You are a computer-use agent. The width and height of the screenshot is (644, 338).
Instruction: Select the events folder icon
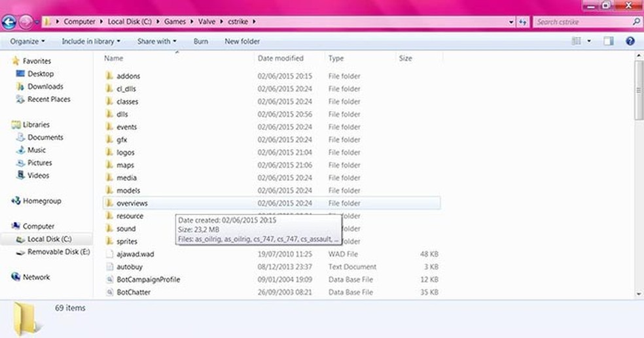click(109, 127)
